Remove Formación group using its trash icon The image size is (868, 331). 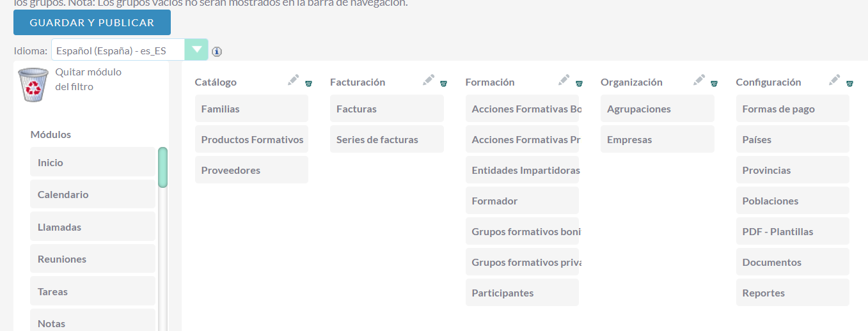click(579, 83)
